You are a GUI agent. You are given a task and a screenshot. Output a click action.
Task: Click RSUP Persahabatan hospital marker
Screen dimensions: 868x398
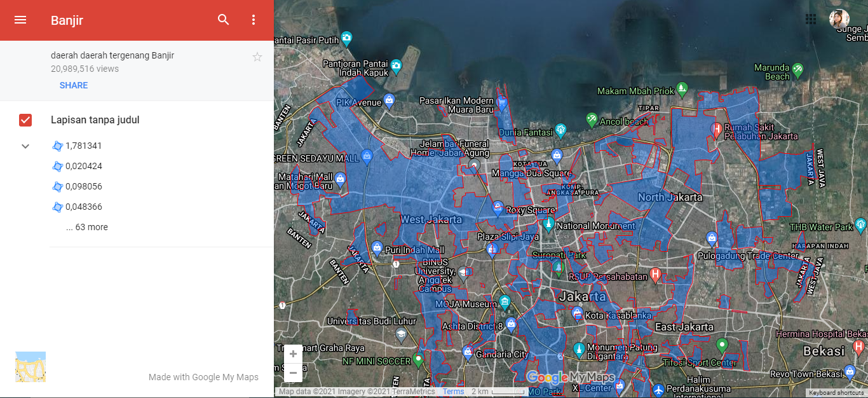coord(656,274)
